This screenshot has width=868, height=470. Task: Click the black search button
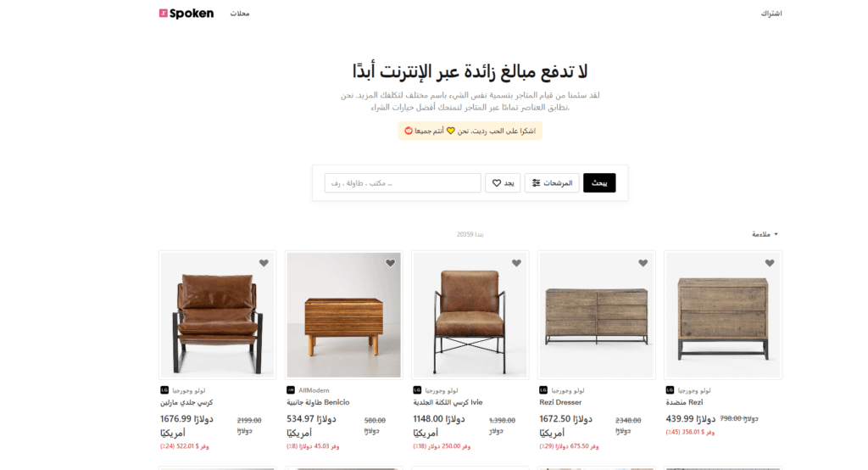599,183
